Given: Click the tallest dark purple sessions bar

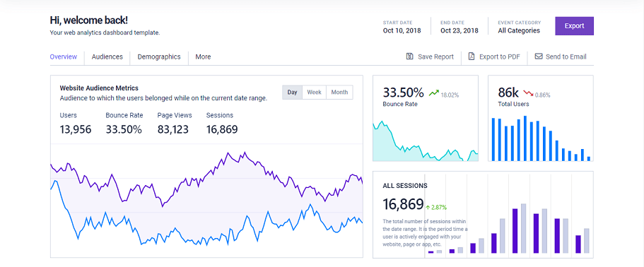Looking at the screenshot, I should coord(515,231).
